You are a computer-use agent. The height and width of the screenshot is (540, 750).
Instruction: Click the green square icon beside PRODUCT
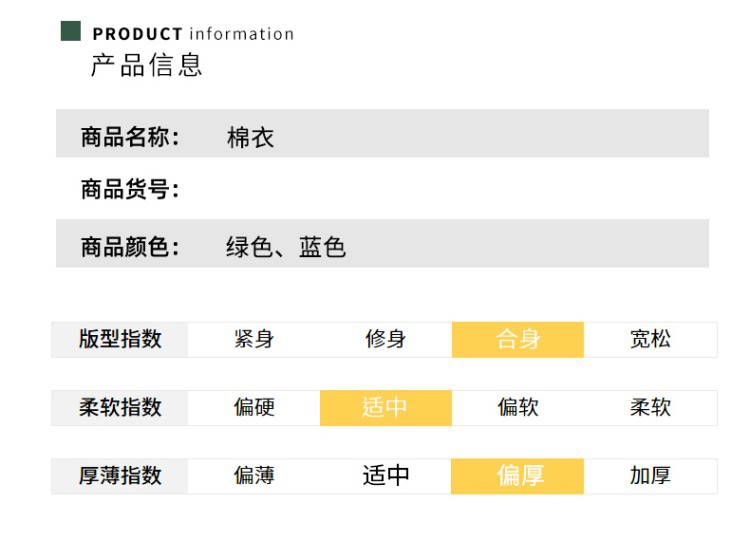coord(71,32)
